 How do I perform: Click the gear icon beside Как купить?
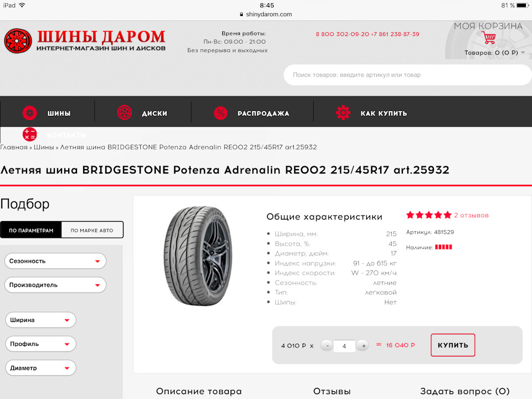pos(343,112)
